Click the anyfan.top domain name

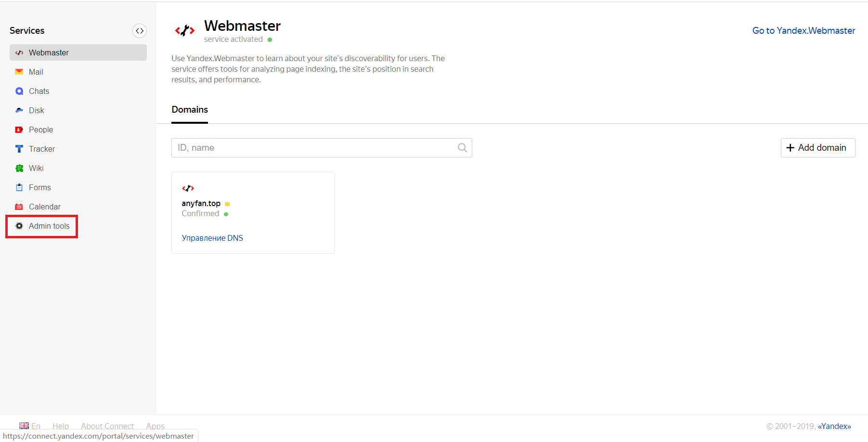point(201,204)
